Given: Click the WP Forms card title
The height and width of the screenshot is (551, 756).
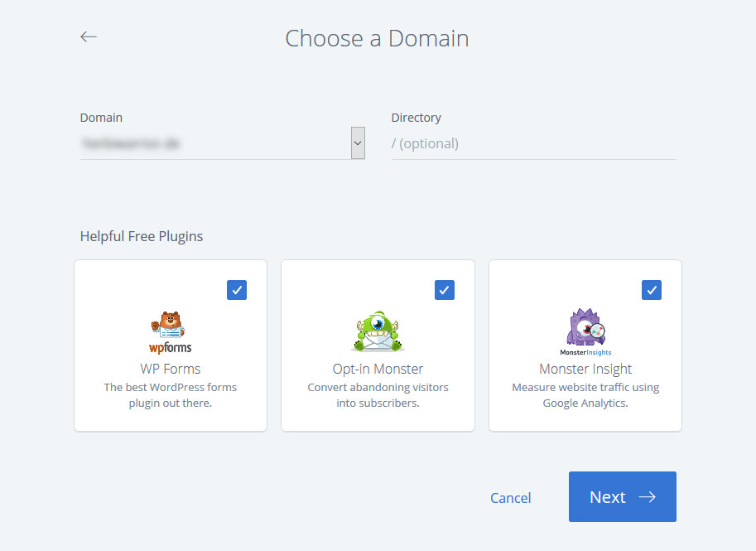Looking at the screenshot, I should (171, 369).
